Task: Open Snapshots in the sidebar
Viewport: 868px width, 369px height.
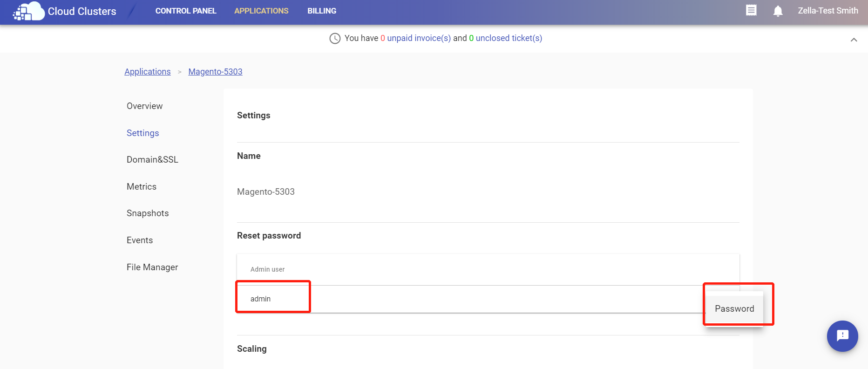Action: pyautogui.click(x=148, y=213)
